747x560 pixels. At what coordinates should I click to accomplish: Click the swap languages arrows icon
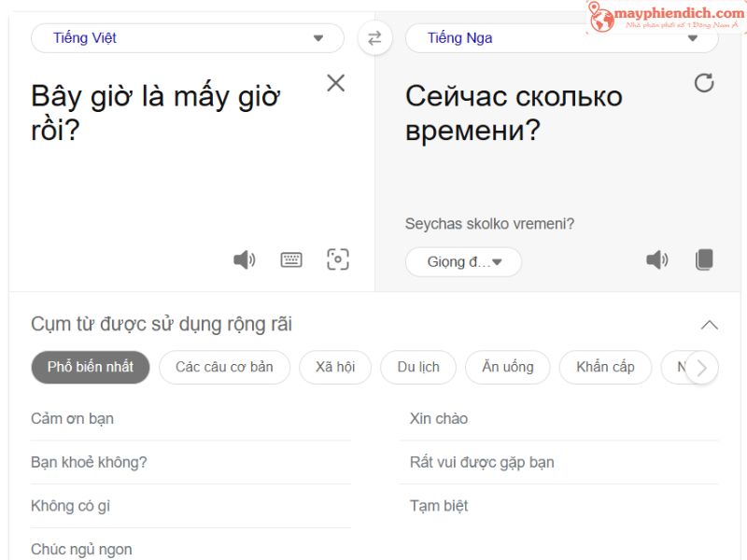point(374,38)
